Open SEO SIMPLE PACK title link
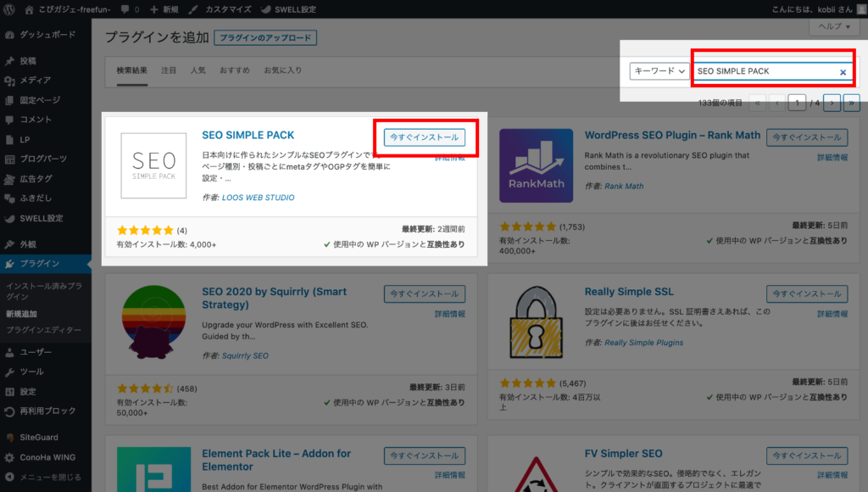868x492 pixels. coord(248,135)
